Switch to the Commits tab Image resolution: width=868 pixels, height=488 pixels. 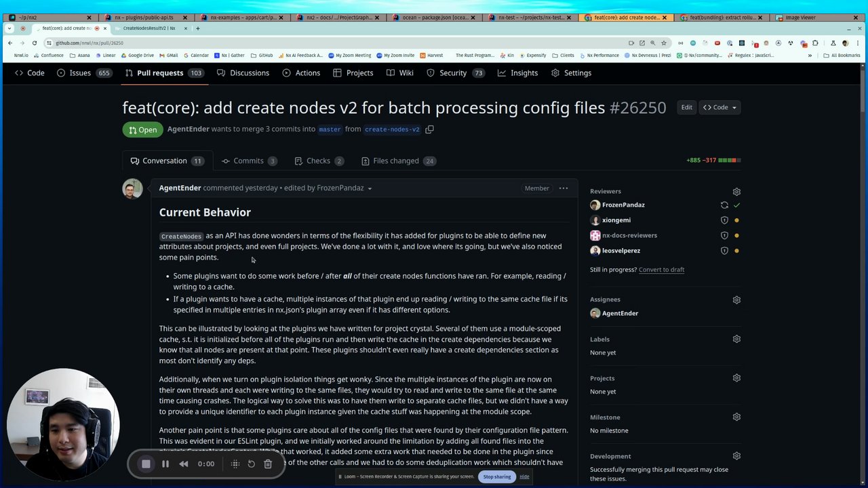point(249,161)
